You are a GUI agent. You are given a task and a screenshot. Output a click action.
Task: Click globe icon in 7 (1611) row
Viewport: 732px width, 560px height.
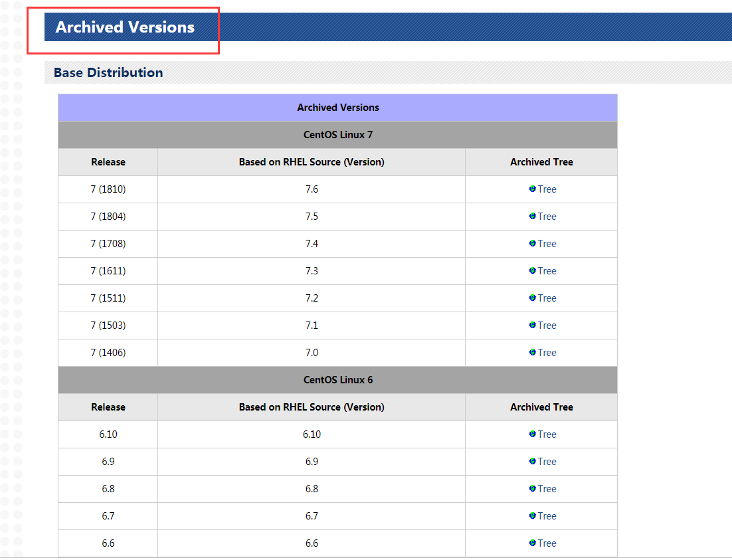pyautogui.click(x=532, y=271)
